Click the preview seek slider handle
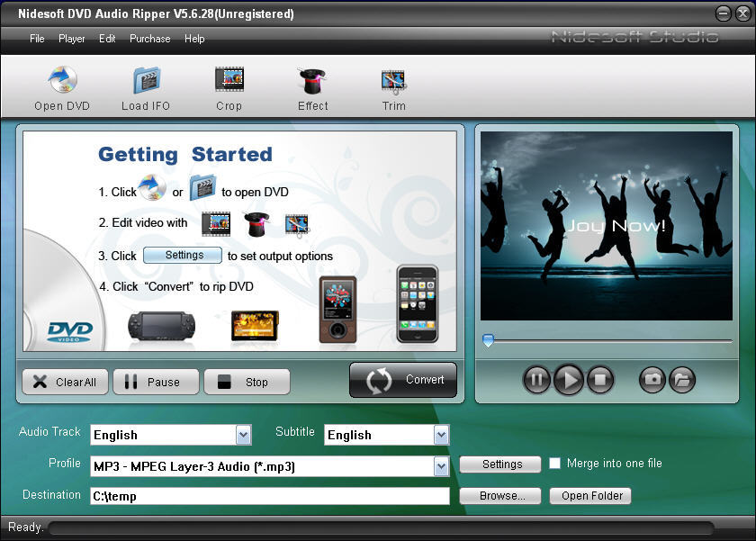The height and width of the screenshot is (541, 756). click(488, 340)
